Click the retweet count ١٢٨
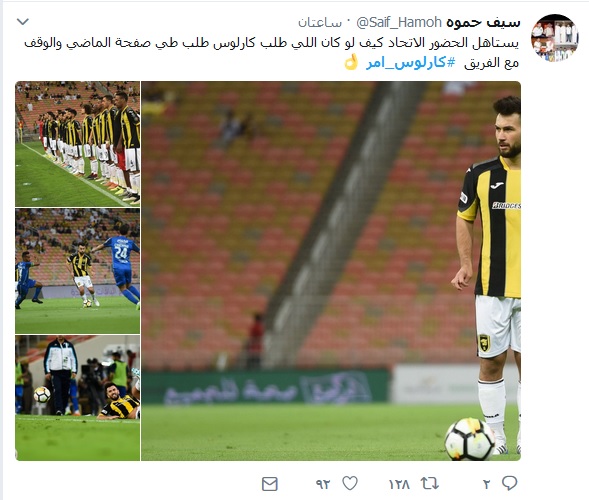 point(399,485)
